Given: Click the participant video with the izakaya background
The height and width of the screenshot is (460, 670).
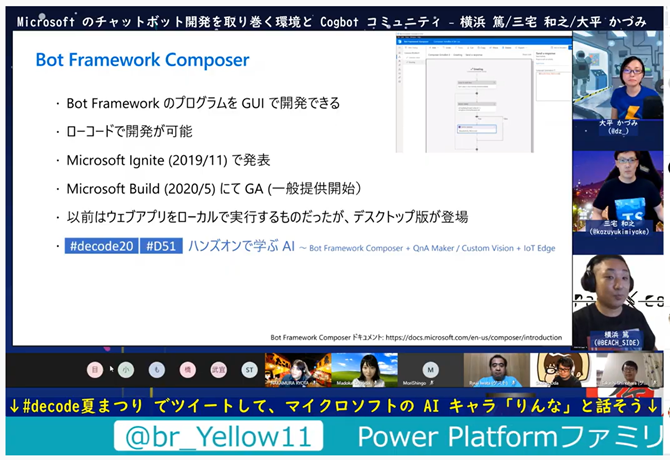Looking at the screenshot, I should click(x=298, y=370).
